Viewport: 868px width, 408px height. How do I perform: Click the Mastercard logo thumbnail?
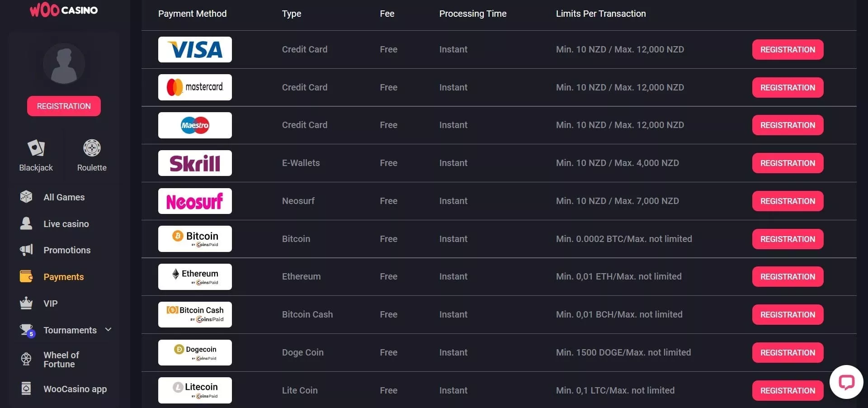(195, 87)
